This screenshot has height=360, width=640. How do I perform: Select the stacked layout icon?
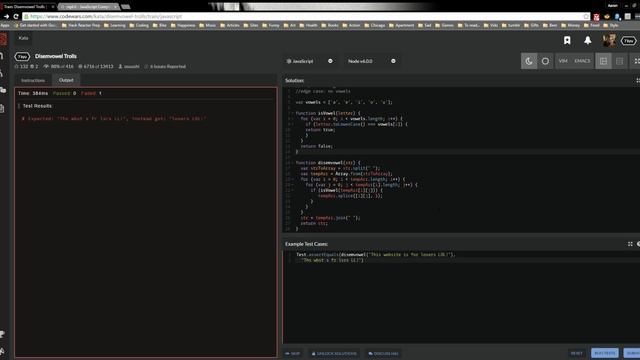[x=620, y=61]
